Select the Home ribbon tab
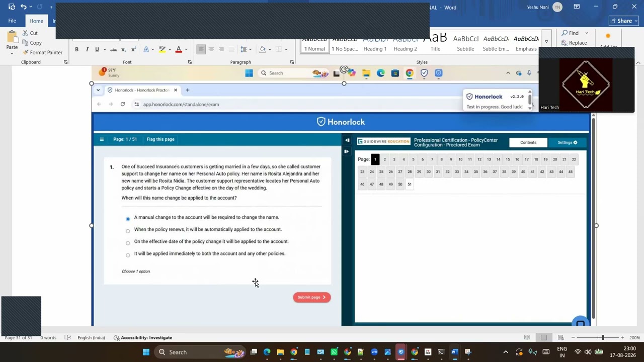 [x=36, y=21]
